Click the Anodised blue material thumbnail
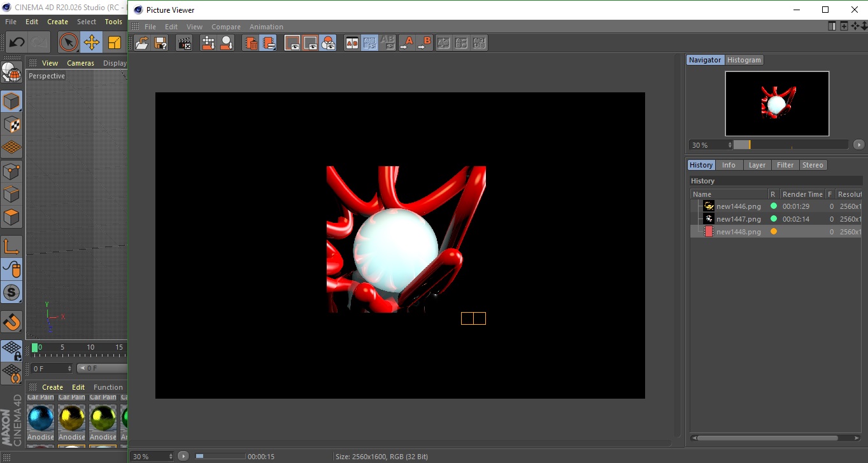868x463 pixels. (x=41, y=418)
